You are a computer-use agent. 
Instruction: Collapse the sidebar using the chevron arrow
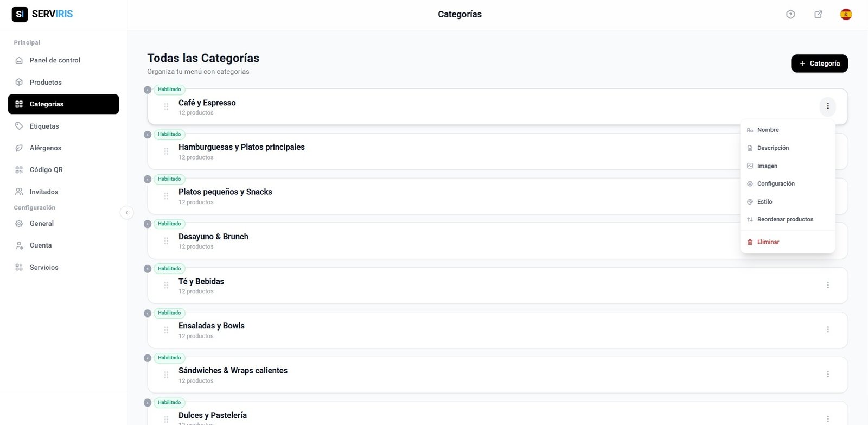pos(126,212)
